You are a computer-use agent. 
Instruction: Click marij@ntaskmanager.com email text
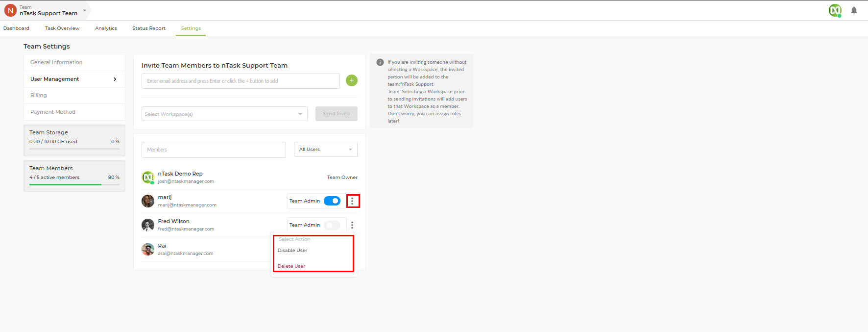tap(187, 205)
